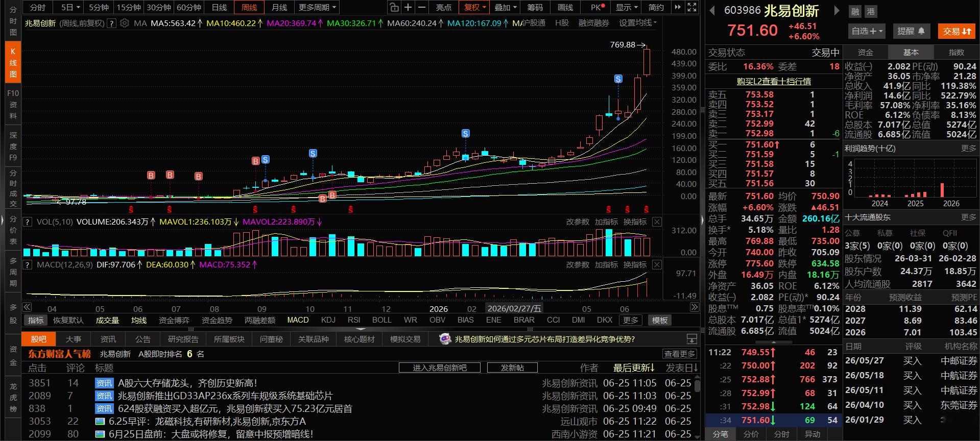This screenshot has width=980, height=441.
Task: Click 进入兆易创新吧 button
Action: click(x=440, y=367)
